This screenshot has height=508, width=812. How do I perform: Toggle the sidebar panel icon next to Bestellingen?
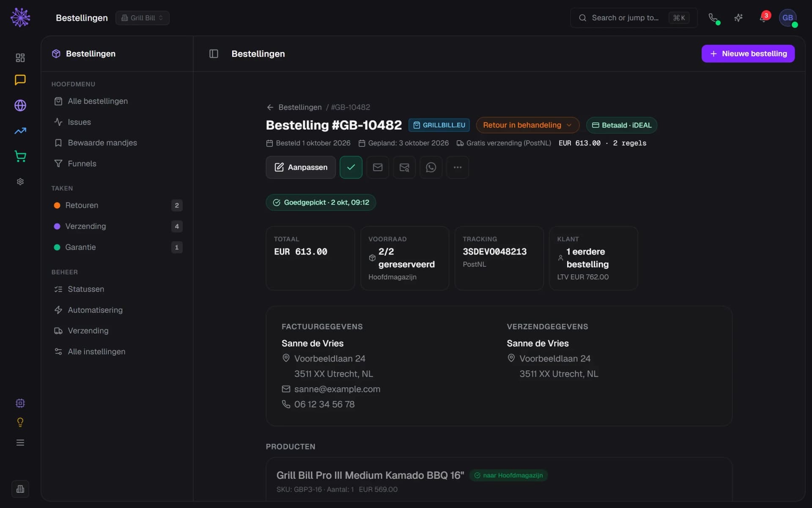[x=214, y=54]
